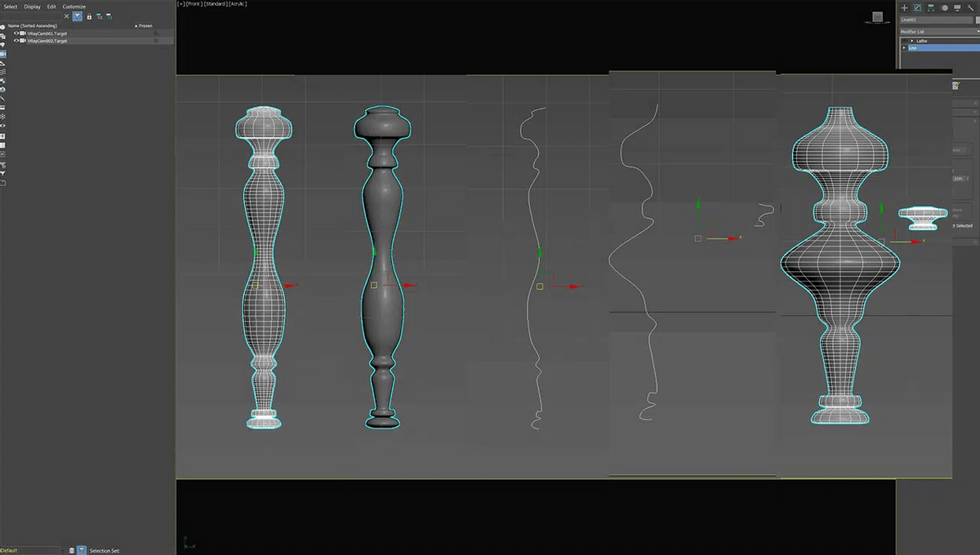Open the Motion panel tab

[x=944, y=7]
